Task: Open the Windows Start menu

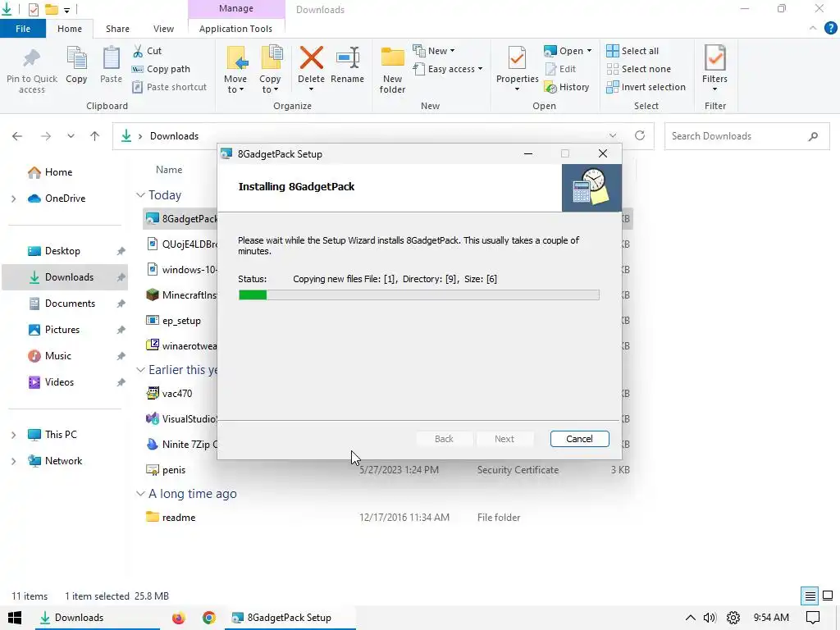Action: tap(15, 618)
